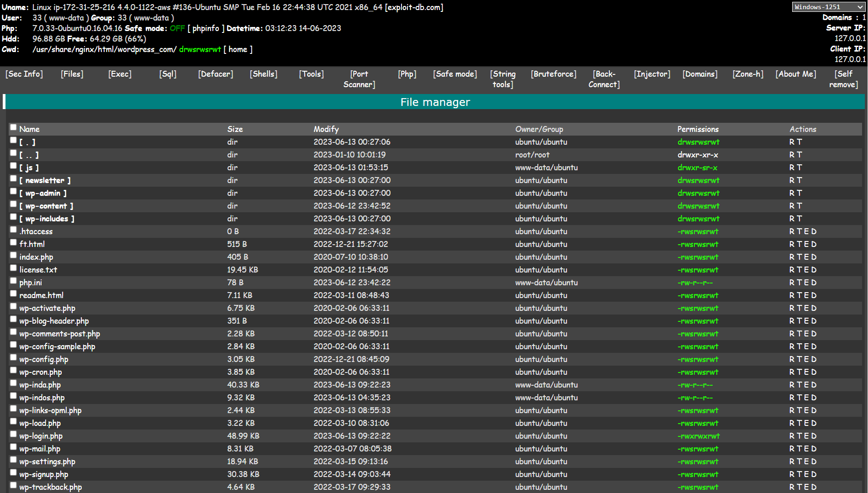Click the E action for .htaccess
The width and height of the screenshot is (868, 493).
pyautogui.click(x=806, y=231)
